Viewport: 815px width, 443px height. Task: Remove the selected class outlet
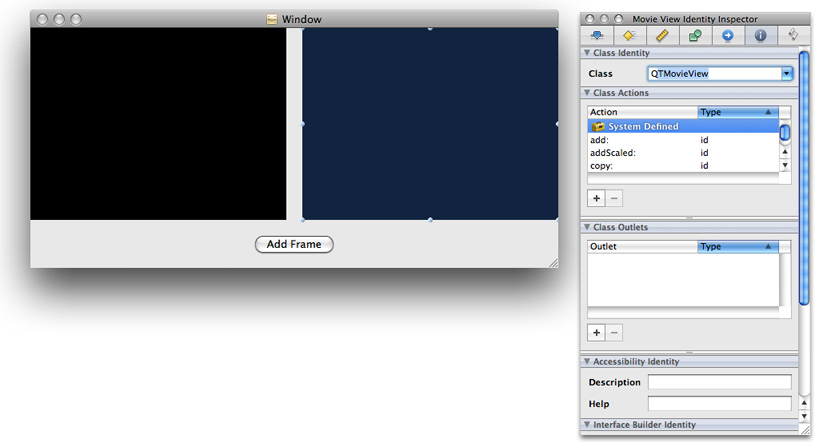[614, 333]
